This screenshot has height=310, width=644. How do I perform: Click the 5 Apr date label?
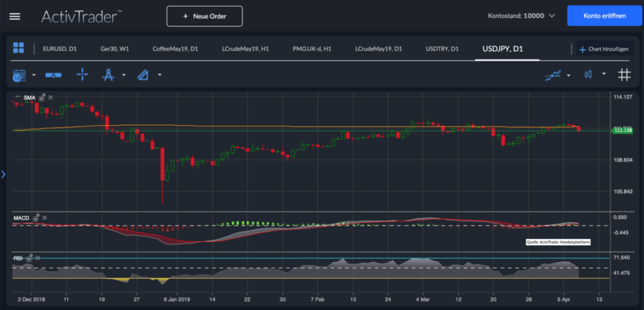tap(563, 300)
